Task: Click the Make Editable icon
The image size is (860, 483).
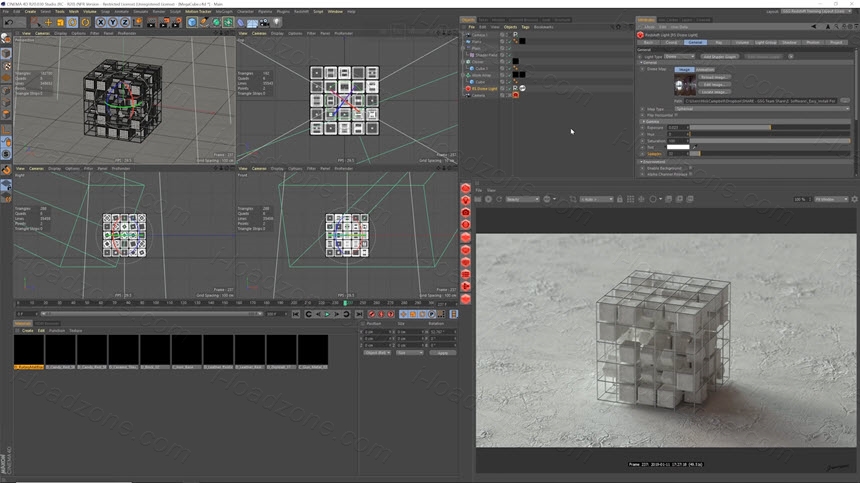Action: (6, 38)
